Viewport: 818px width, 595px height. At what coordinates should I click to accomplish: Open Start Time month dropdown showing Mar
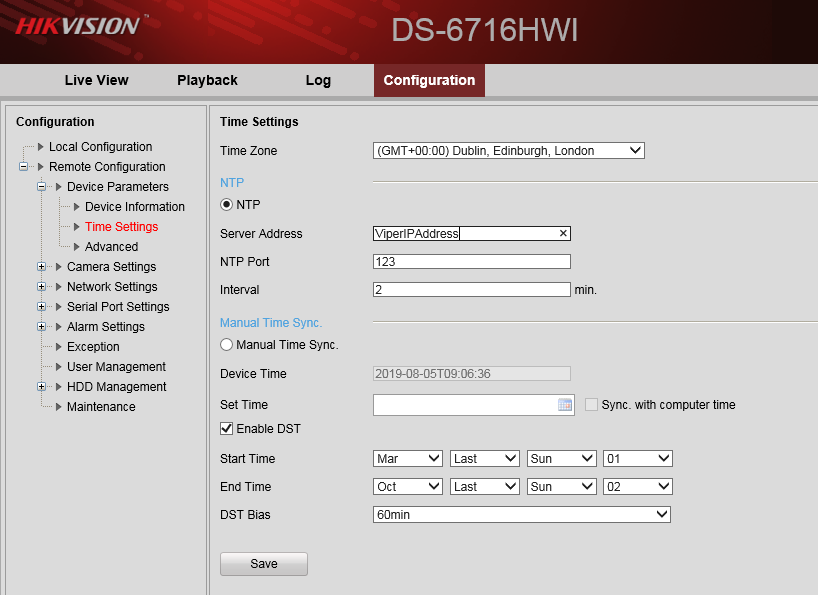pos(408,458)
